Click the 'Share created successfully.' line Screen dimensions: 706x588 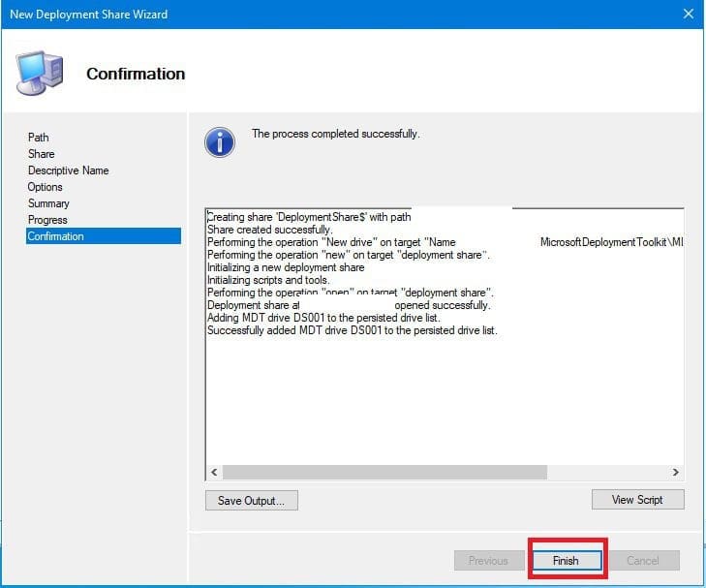(269, 230)
